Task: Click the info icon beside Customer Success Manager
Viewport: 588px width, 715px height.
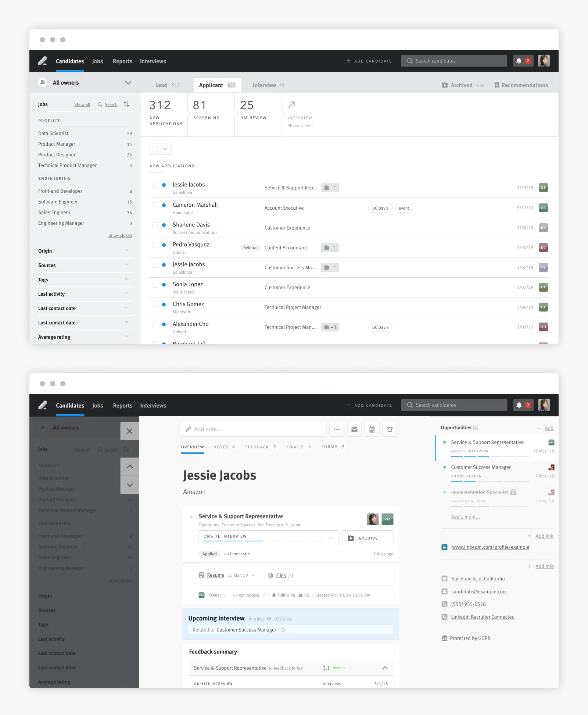Action: tap(283, 630)
